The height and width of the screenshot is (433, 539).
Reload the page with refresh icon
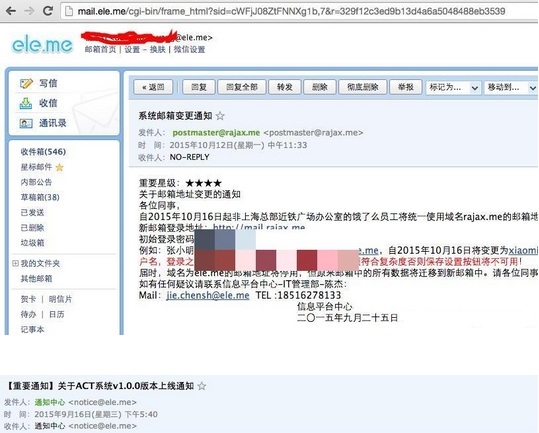pos(47,11)
